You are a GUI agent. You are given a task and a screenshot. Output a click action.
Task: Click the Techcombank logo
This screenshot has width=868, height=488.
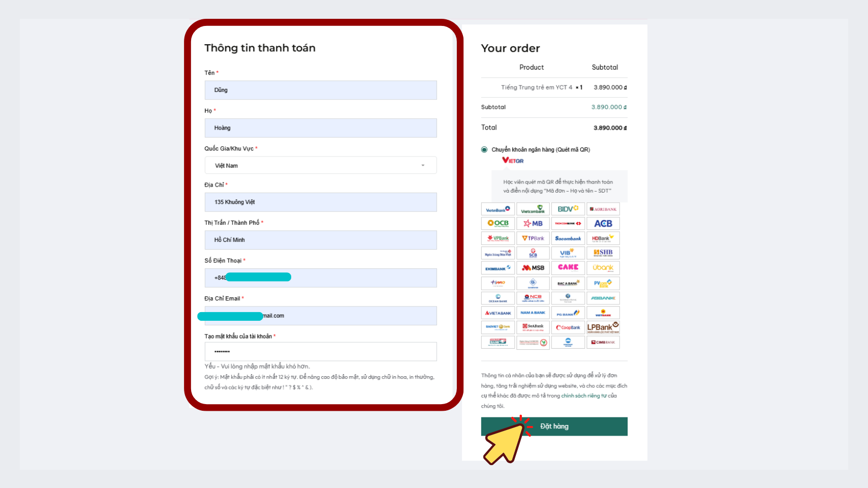coord(568,224)
